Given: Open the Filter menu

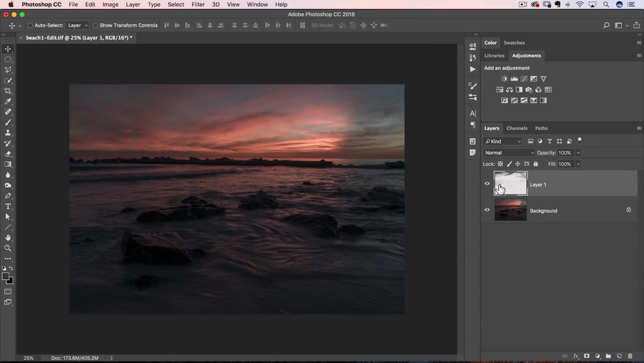Looking at the screenshot, I should [198, 4].
